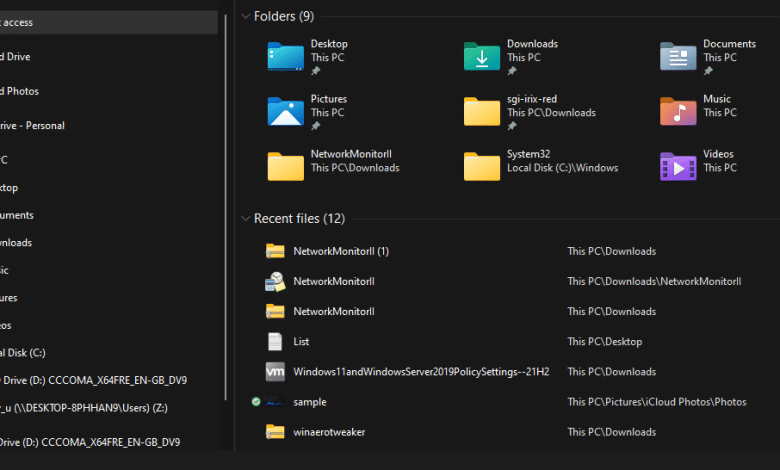The height and width of the screenshot is (470, 780).
Task: Open the Videos folder icon
Action: point(678,167)
